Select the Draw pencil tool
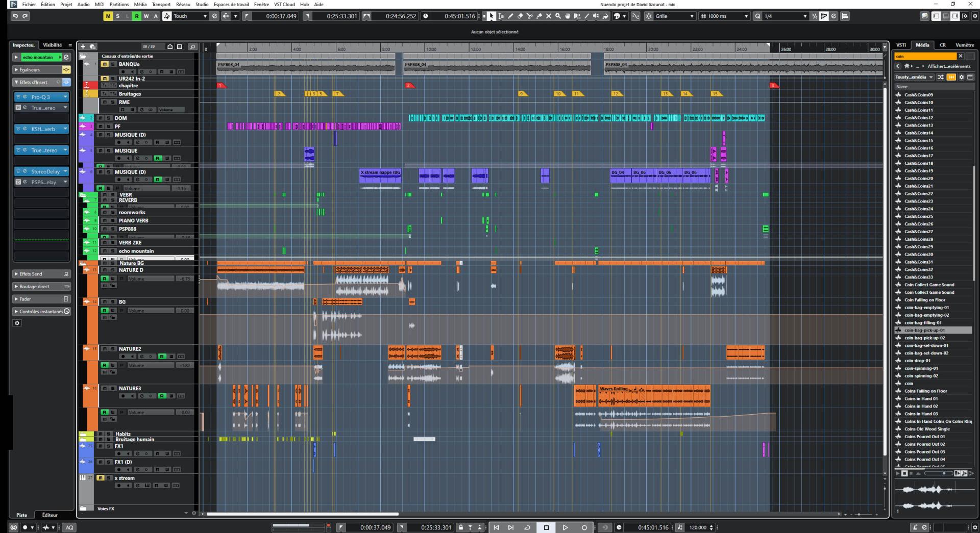Image resolution: width=980 pixels, height=533 pixels. click(510, 16)
